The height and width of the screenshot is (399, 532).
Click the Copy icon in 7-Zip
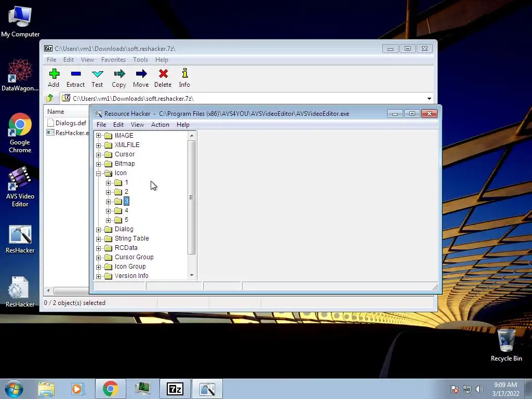(119, 78)
